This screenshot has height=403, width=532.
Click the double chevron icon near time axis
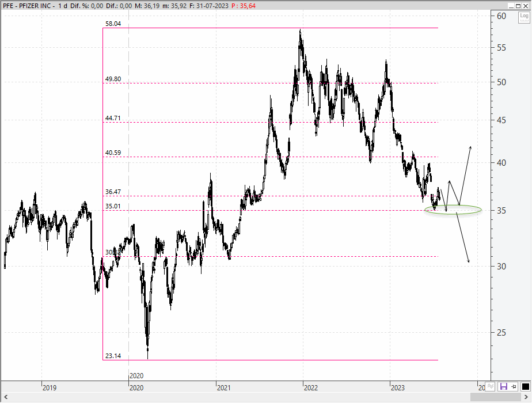click(491, 386)
